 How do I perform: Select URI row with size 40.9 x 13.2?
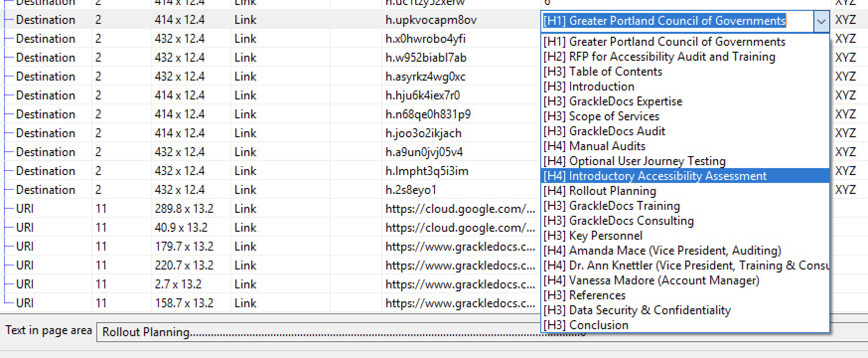434,228
